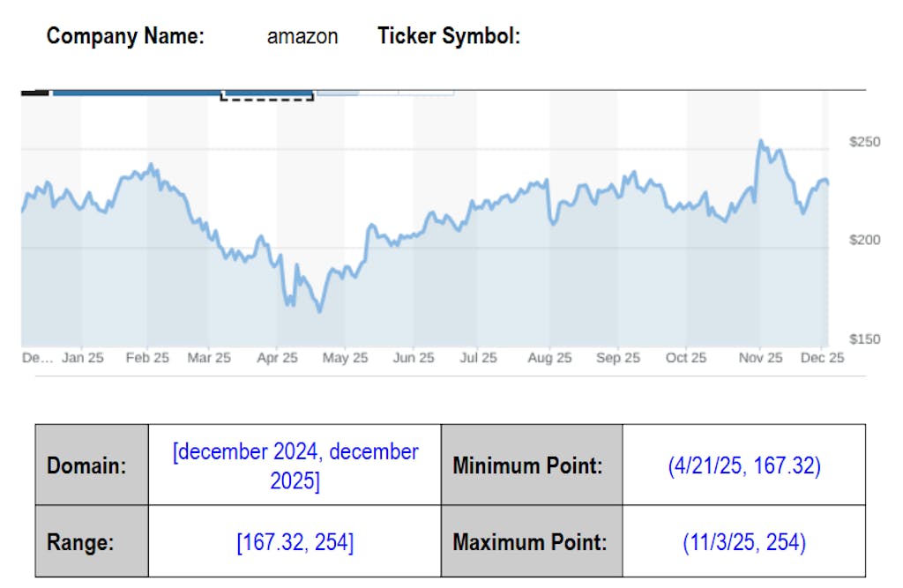Click the Domain header cell
903x588 pixels.
point(92,466)
